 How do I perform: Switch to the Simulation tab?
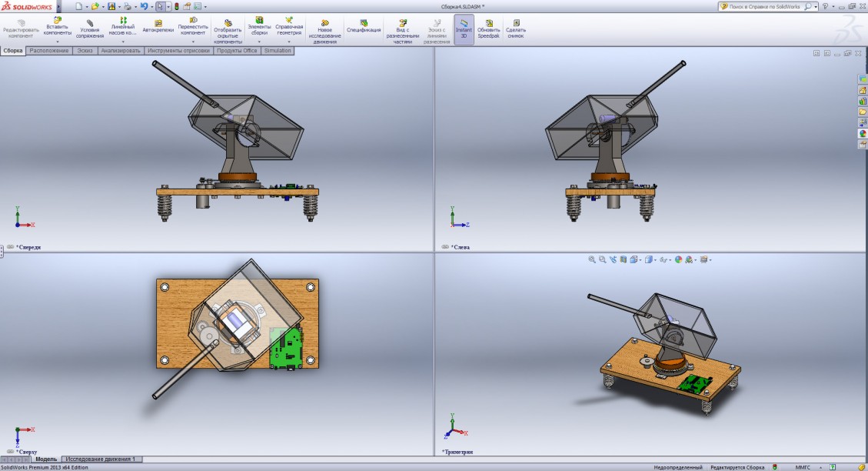click(278, 51)
